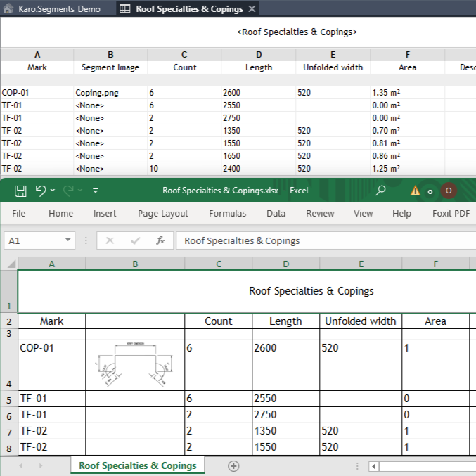
Task: Add a new sheet with plus icon
Action: click(233, 466)
